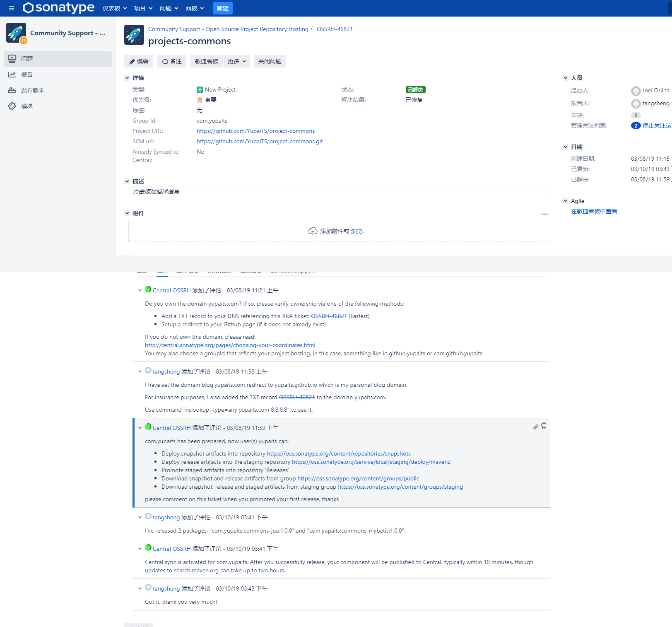
Task: Click the Sonatype logo
Action: (59, 8)
